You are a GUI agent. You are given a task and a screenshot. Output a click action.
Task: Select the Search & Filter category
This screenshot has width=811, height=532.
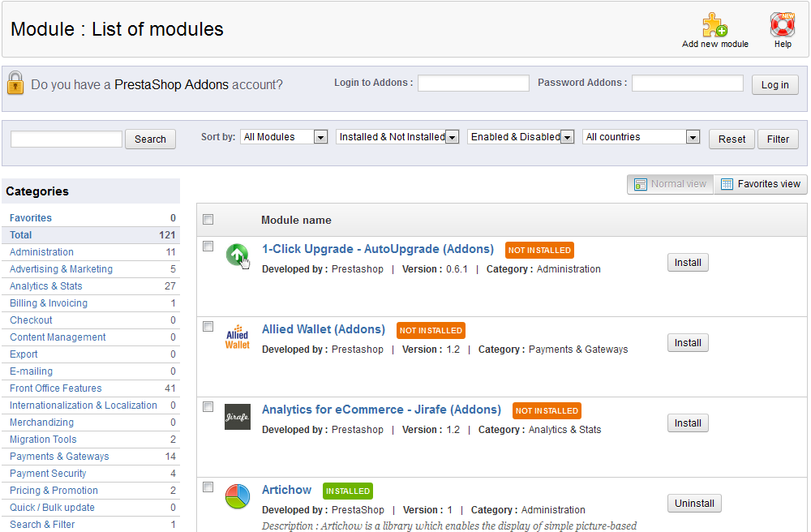(x=91, y=525)
